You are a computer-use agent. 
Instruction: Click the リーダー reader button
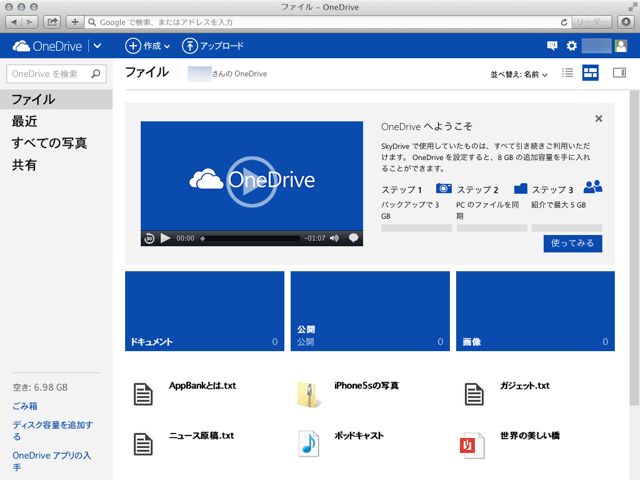click(x=591, y=22)
